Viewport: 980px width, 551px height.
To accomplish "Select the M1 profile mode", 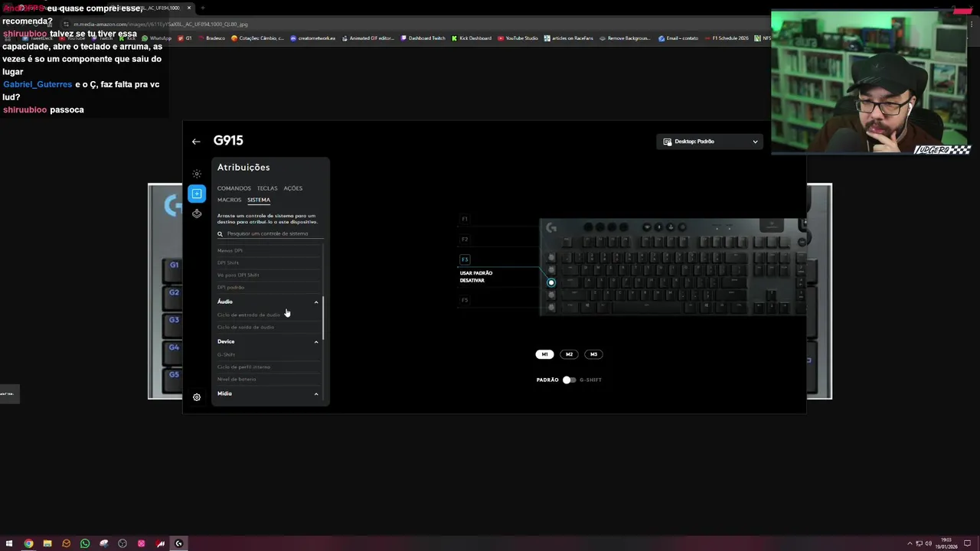I will point(544,354).
